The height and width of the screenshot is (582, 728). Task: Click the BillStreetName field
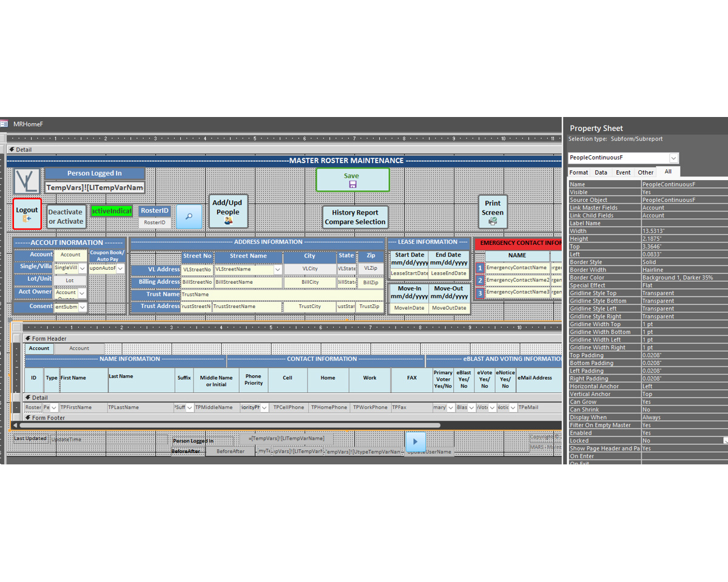point(248,283)
